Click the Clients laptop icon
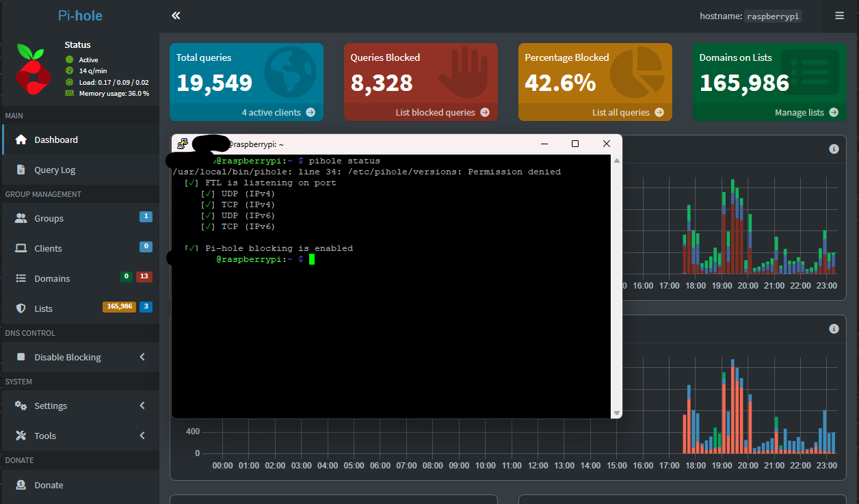 tap(21, 248)
